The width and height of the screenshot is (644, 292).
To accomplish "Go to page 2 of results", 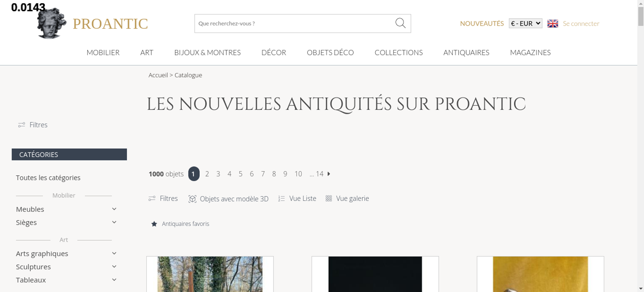I will coord(207,174).
